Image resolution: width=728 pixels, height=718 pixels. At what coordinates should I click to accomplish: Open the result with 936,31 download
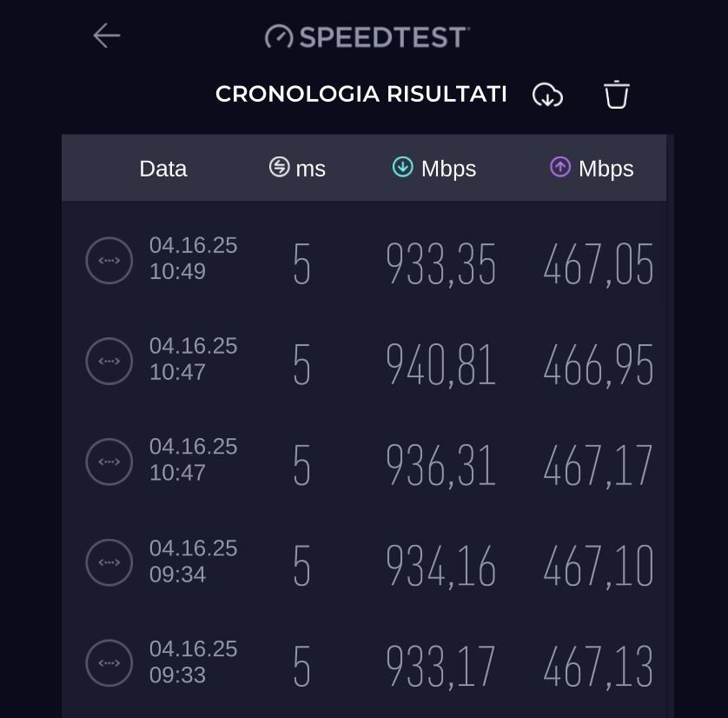pyautogui.click(x=440, y=466)
